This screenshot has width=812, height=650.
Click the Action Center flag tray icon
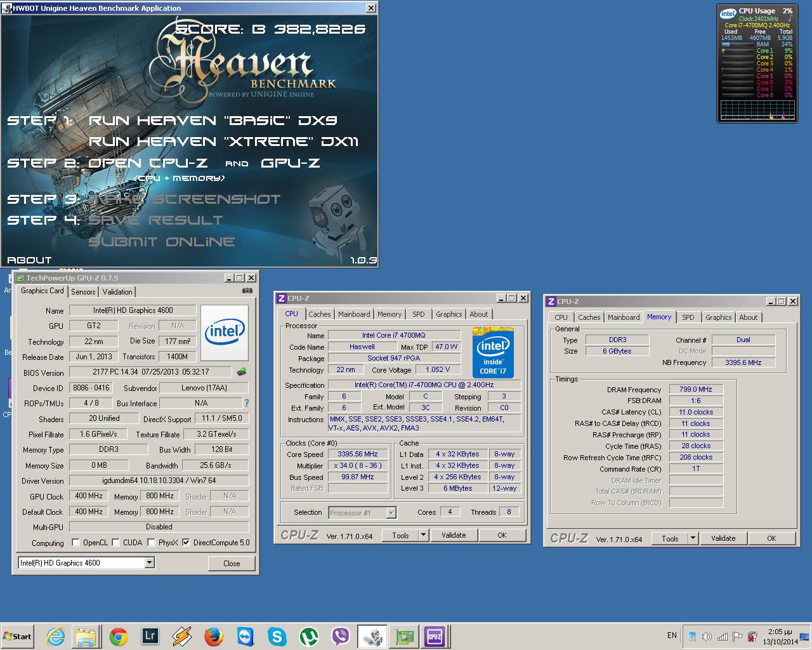737,636
